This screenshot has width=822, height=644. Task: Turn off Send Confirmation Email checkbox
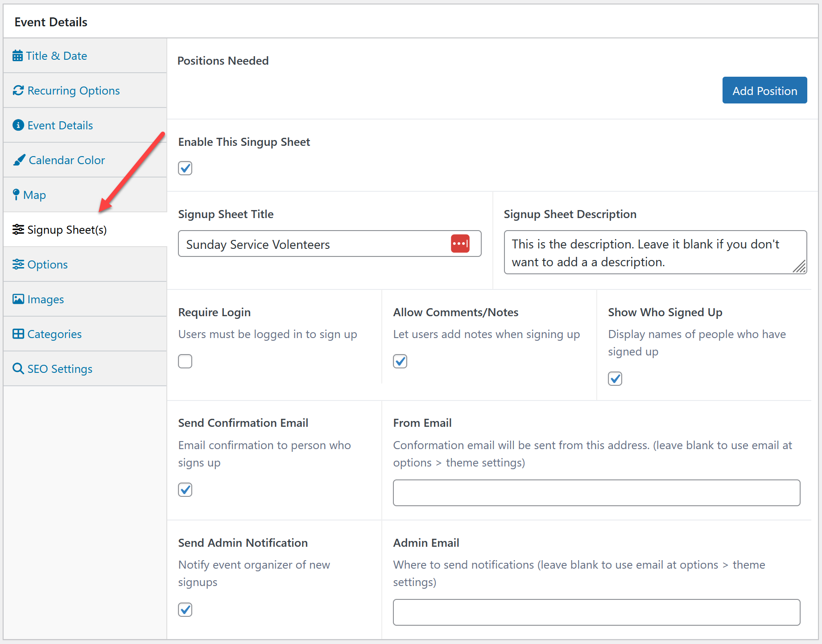[x=185, y=490]
